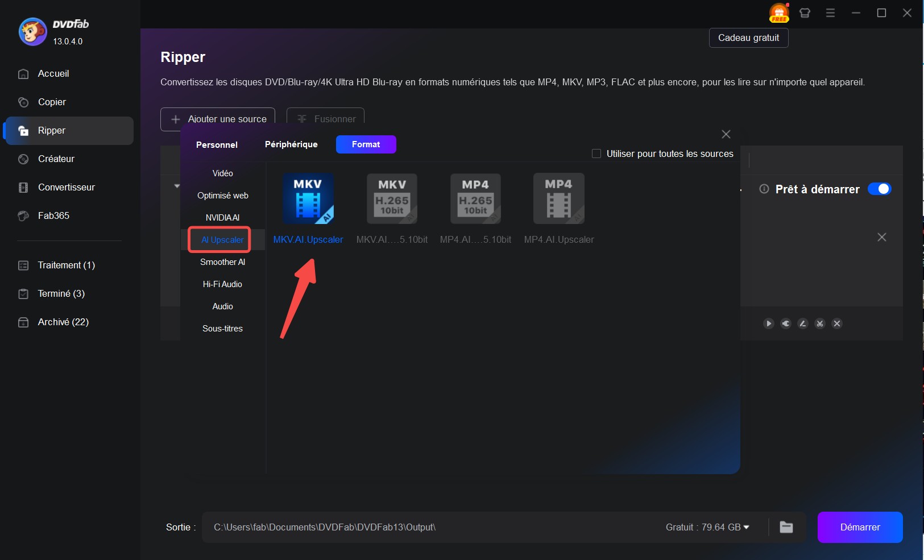Open output folder icon next to path
The width and height of the screenshot is (924, 560).
click(x=786, y=527)
